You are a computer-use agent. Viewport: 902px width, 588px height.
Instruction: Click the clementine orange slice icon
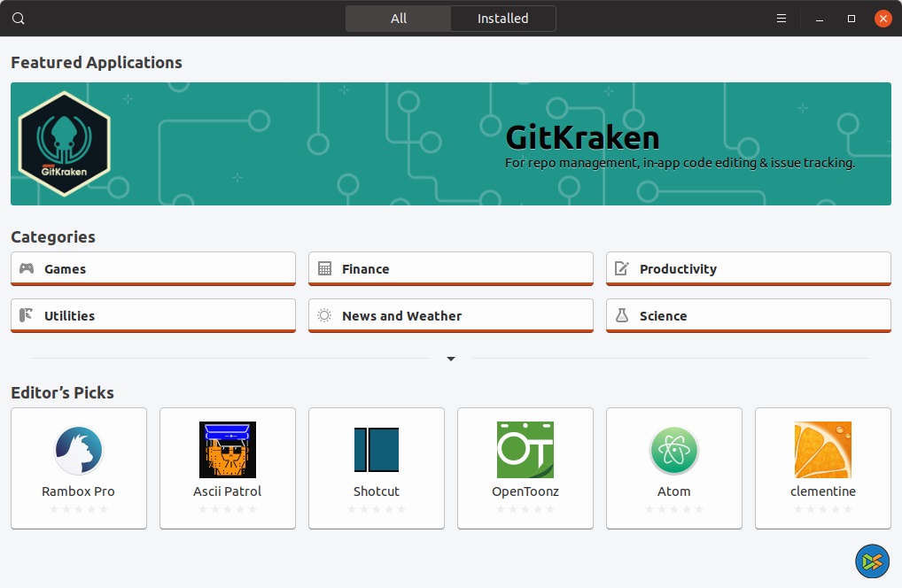click(822, 450)
